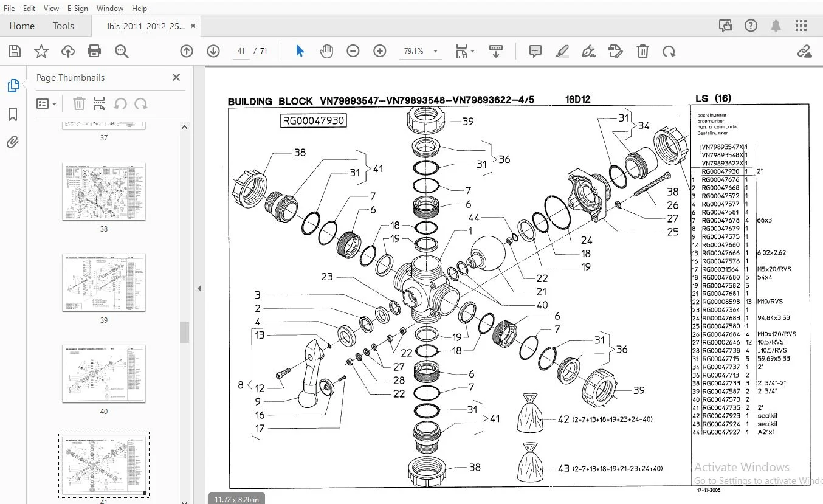Open the share/chat icon in header
823x504 pixels.
[725, 26]
